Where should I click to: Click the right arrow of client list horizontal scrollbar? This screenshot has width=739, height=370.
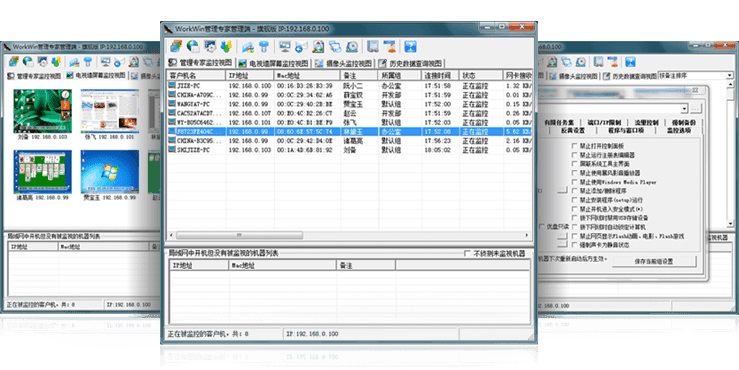click(x=527, y=235)
